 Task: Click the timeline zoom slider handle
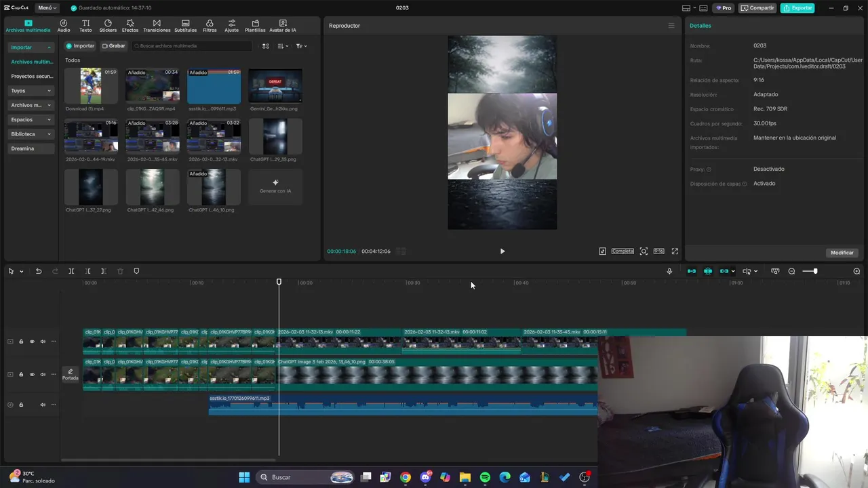click(815, 271)
